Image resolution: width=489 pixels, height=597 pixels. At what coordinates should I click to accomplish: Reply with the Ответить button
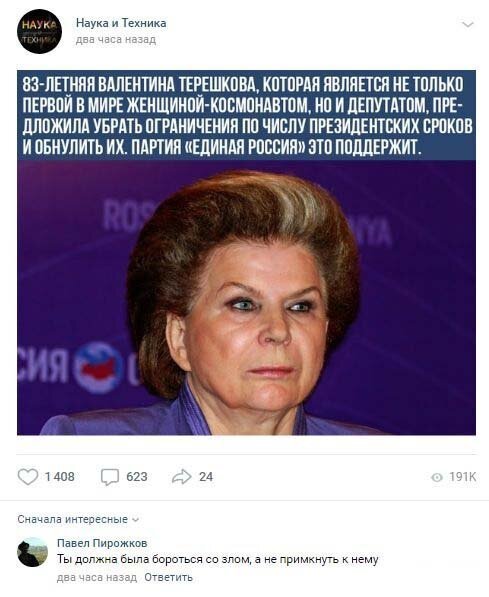(168, 578)
